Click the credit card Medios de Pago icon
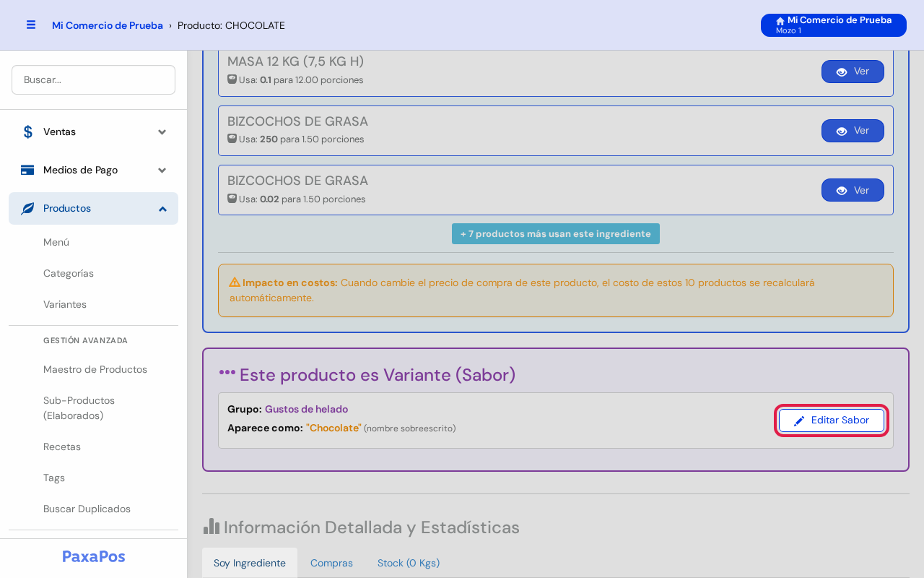Image resolution: width=924 pixels, height=578 pixels. [27, 170]
